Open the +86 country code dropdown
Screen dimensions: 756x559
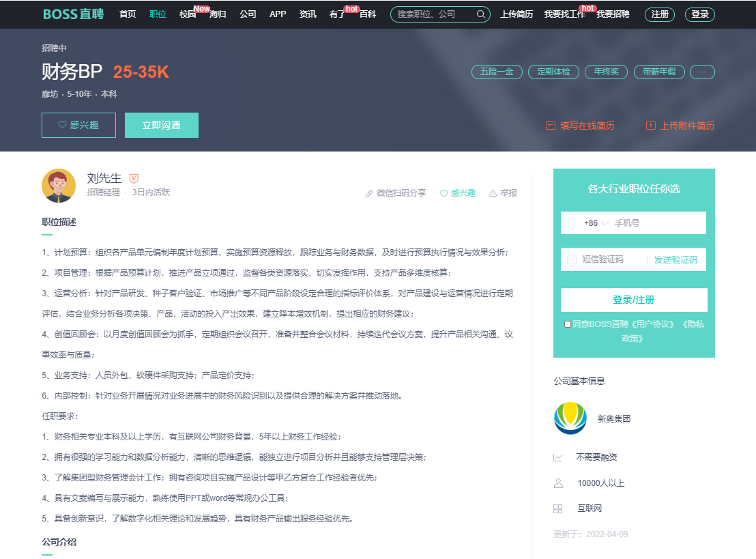pyautogui.click(x=596, y=223)
